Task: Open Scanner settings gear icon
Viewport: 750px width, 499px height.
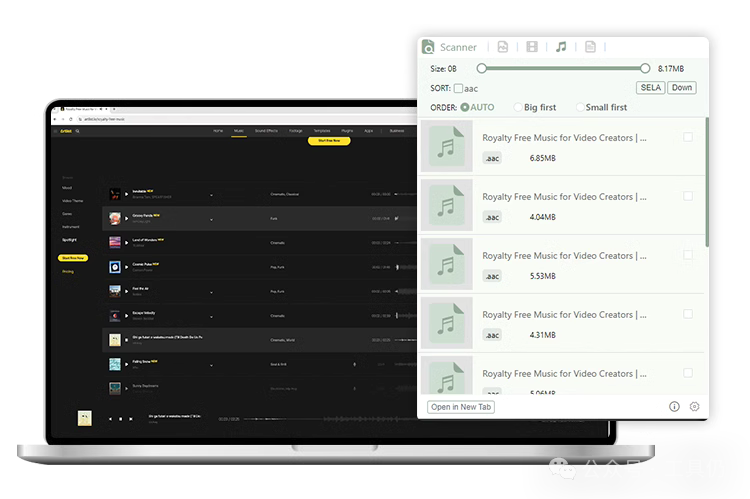Action: tap(695, 407)
